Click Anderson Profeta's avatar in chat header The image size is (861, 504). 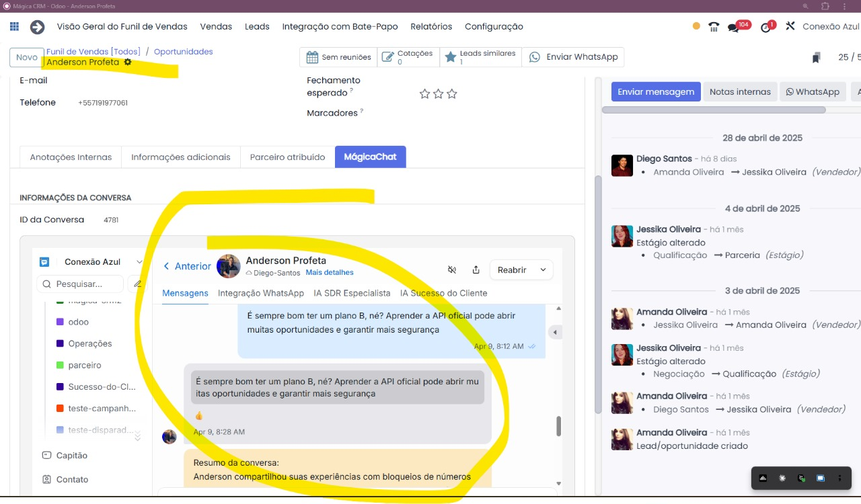point(229,266)
